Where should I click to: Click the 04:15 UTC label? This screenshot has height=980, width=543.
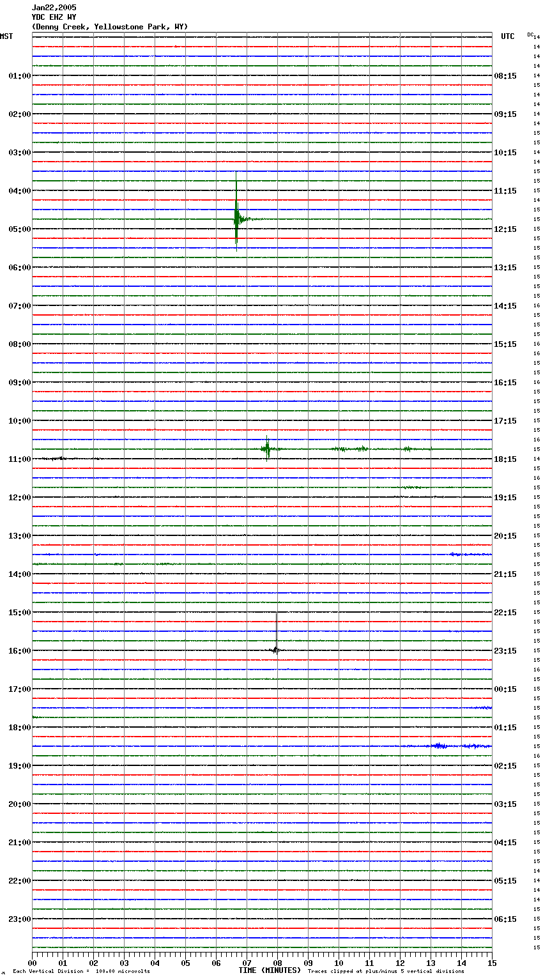pos(505,843)
